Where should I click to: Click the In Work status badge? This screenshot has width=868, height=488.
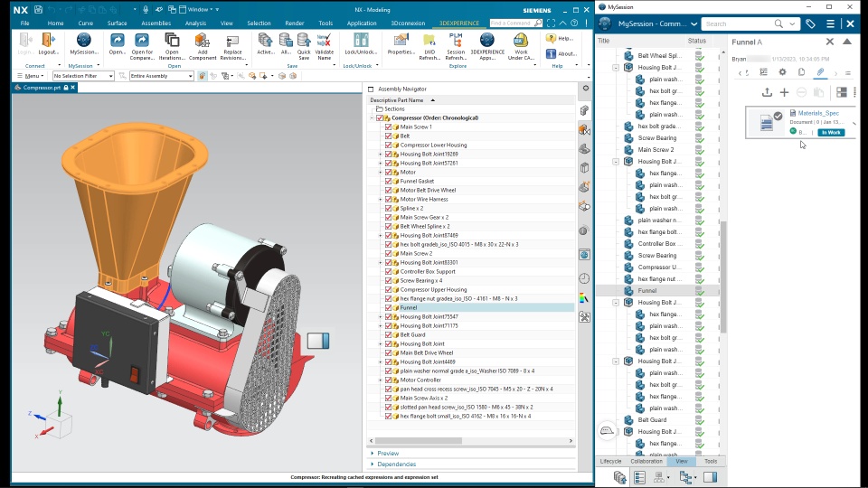click(x=831, y=132)
